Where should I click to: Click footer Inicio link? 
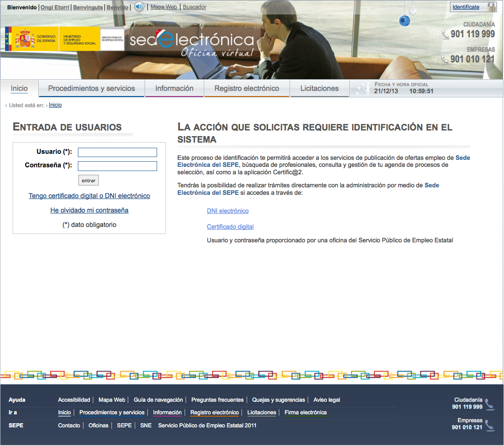click(x=65, y=412)
